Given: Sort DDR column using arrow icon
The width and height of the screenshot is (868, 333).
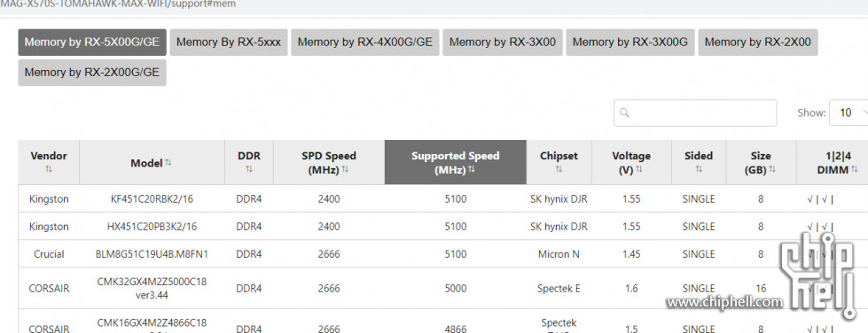Looking at the screenshot, I should click(249, 169).
